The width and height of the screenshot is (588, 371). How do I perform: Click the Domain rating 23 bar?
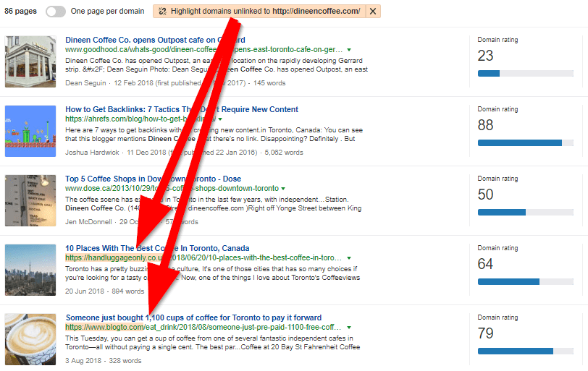[x=526, y=73]
